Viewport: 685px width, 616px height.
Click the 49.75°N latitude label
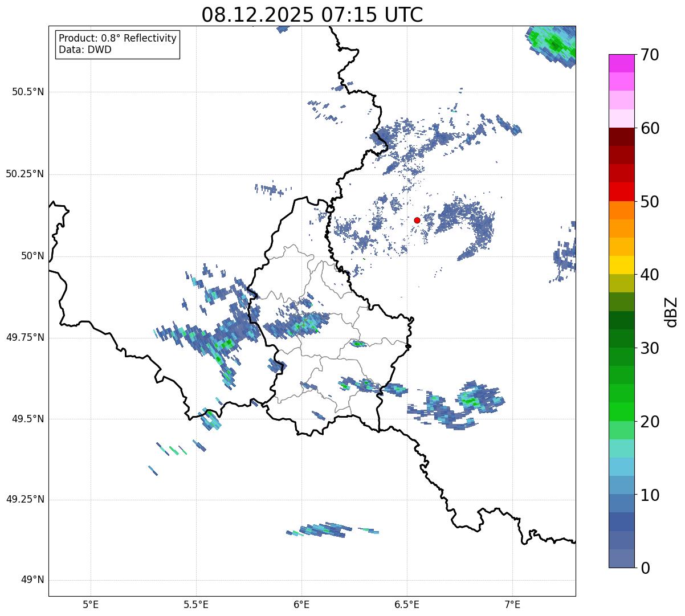pyautogui.click(x=25, y=337)
